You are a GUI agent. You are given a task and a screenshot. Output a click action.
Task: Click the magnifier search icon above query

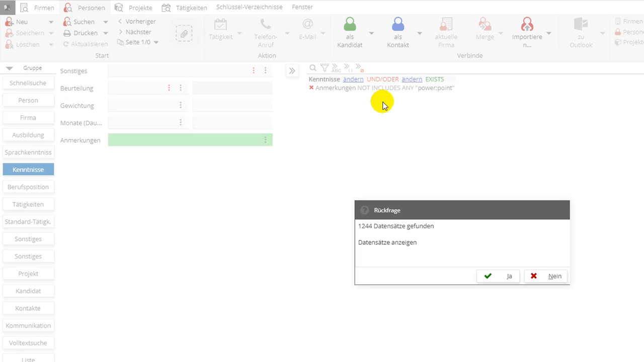coord(313,68)
